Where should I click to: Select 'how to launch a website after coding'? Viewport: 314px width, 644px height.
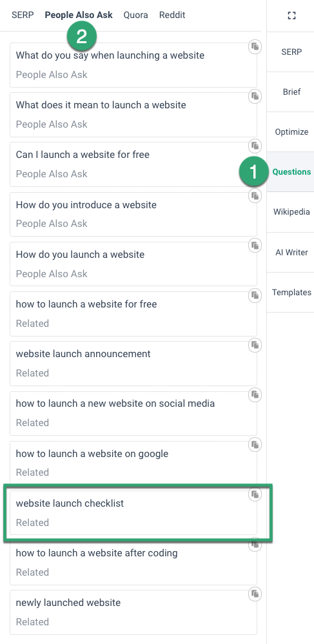[x=133, y=562]
